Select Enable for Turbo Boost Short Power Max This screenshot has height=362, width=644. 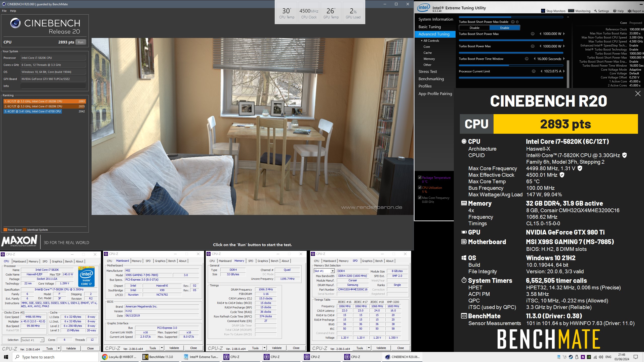(x=505, y=28)
